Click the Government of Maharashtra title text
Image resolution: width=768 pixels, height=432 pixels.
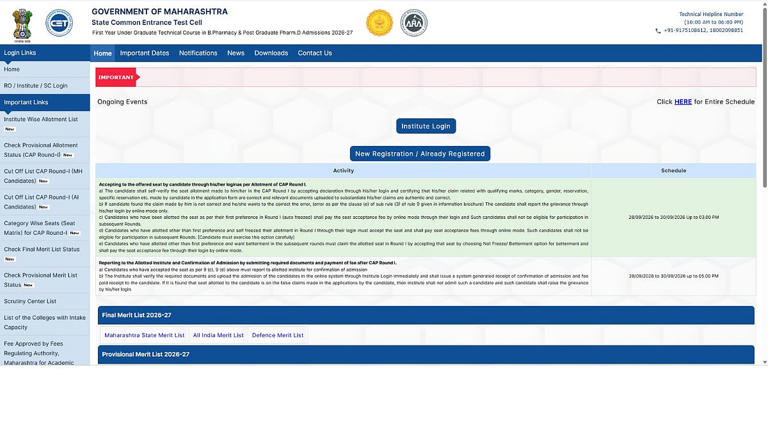pyautogui.click(x=159, y=11)
